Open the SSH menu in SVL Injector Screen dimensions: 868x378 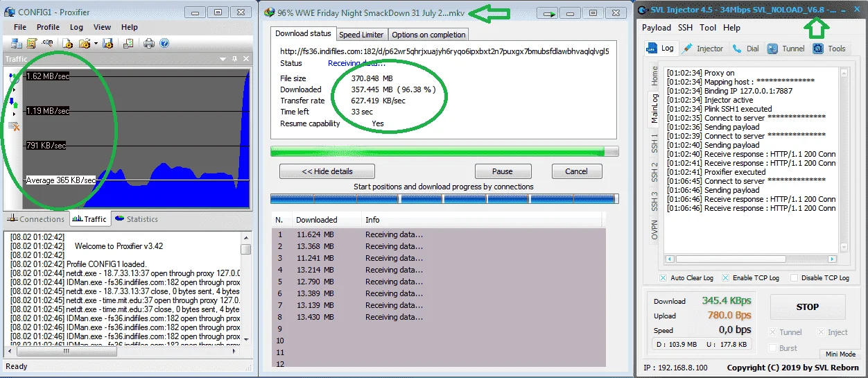[685, 28]
